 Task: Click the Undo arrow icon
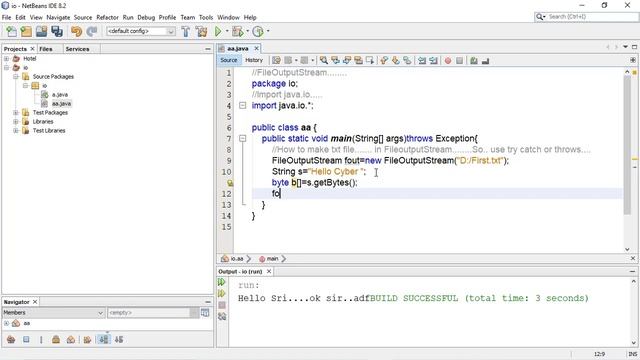76,31
